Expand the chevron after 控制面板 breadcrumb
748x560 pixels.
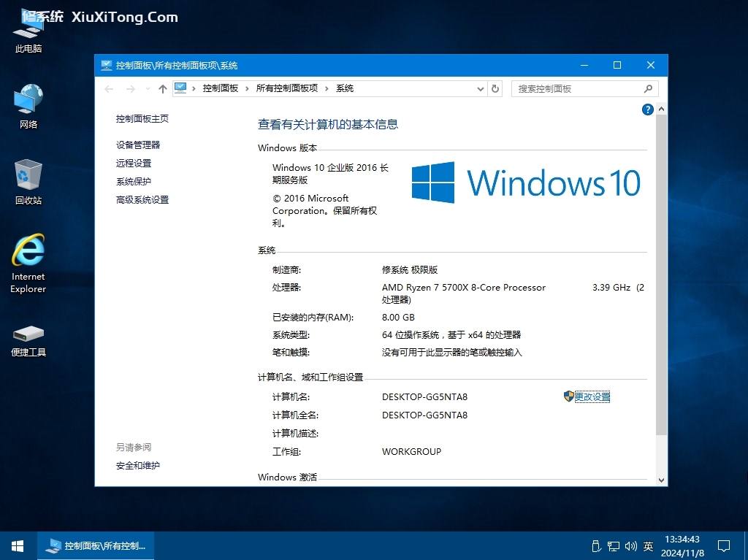click(247, 89)
